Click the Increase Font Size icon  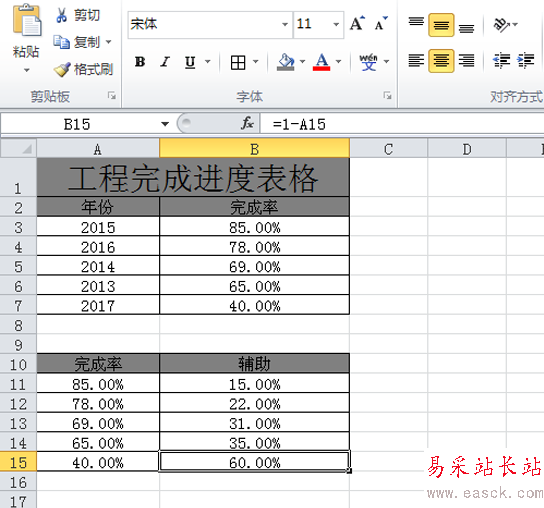[357, 24]
